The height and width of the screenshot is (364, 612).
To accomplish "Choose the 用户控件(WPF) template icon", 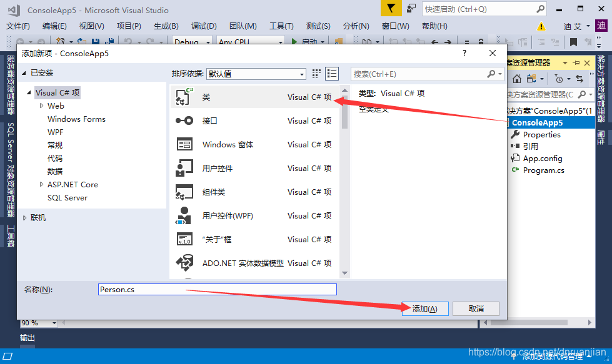I will [183, 215].
